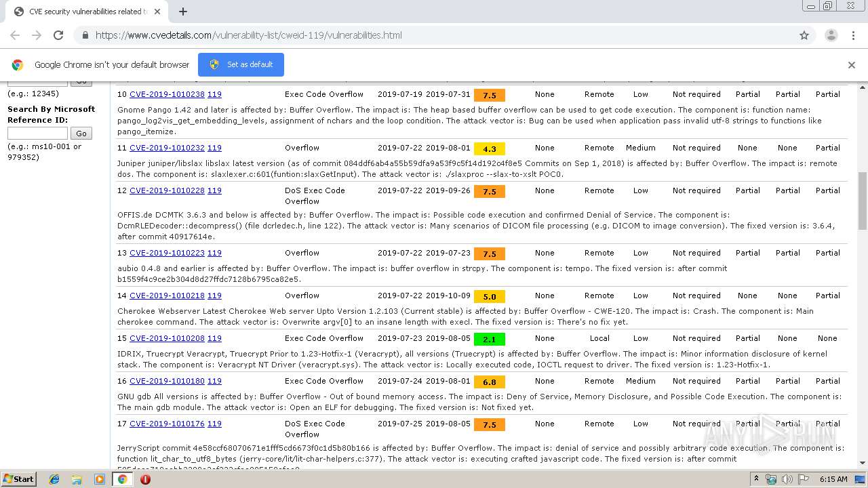This screenshot has width=868, height=488.
Task: Open CVE-2019-1010228 details
Action: coord(167,190)
